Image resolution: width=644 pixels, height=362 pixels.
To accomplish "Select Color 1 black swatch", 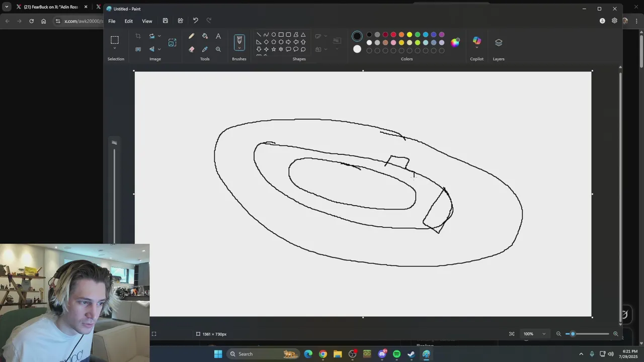I will [357, 36].
